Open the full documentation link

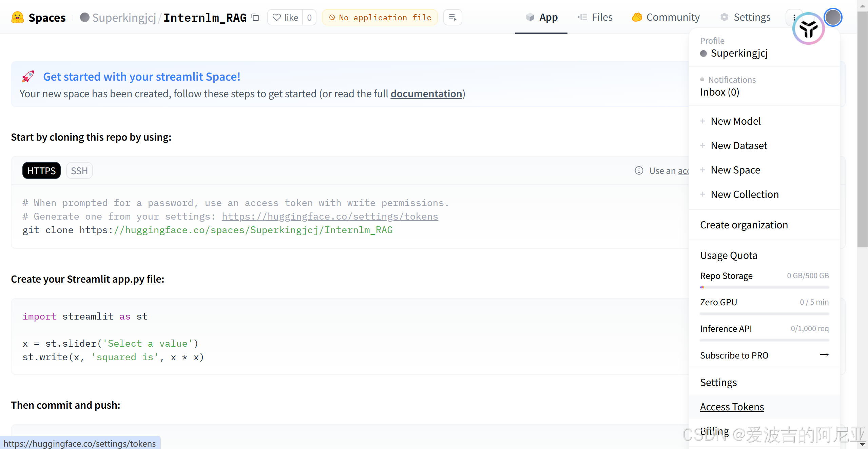pos(426,94)
